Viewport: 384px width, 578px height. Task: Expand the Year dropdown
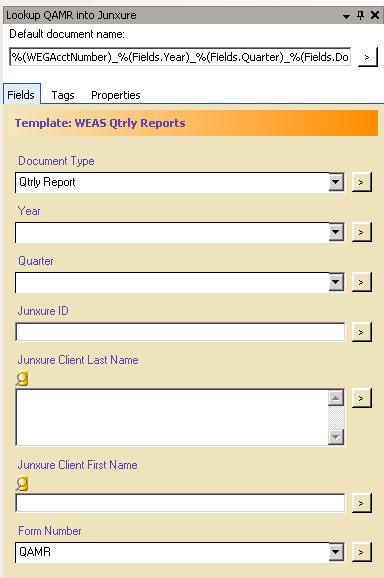[336, 232]
